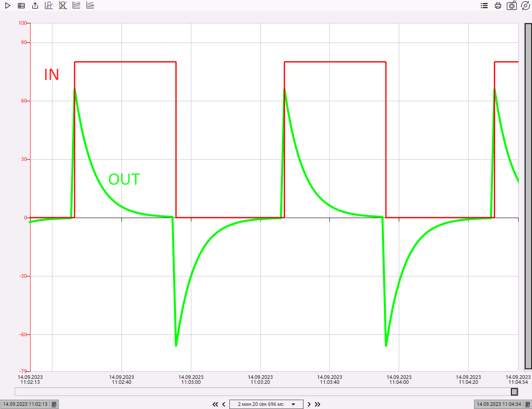The height and width of the screenshot is (409, 532).
Task: Take a snapshot with the camera icon
Action: click(x=511, y=6)
